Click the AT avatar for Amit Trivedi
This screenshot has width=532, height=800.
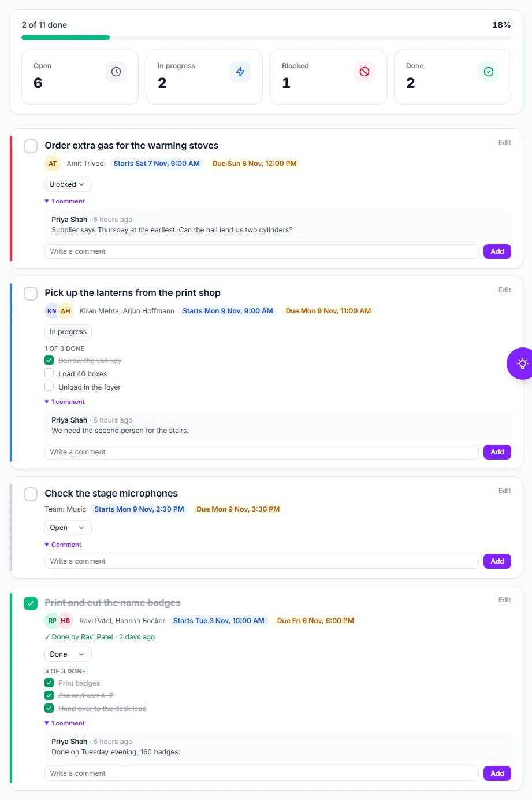coord(53,164)
